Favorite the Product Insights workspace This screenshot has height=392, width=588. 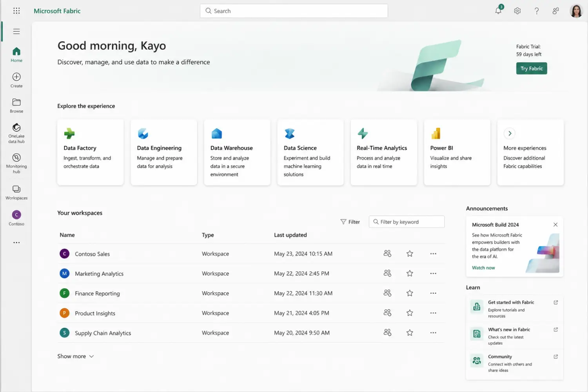[x=410, y=313]
